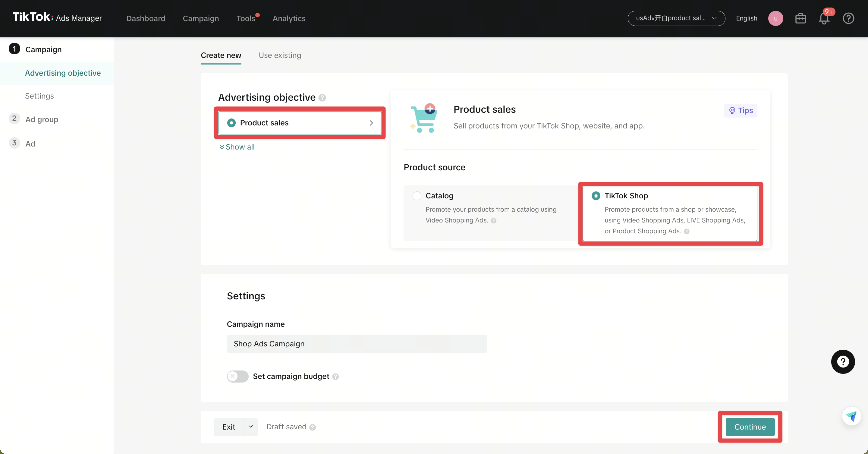Expand the Exit button dropdown arrow
The image size is (868, 454).
(251, 427)
